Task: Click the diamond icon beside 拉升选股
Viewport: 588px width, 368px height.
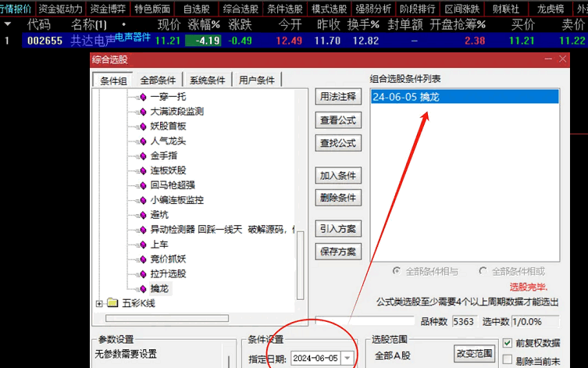Action: [x=143, y=273]
